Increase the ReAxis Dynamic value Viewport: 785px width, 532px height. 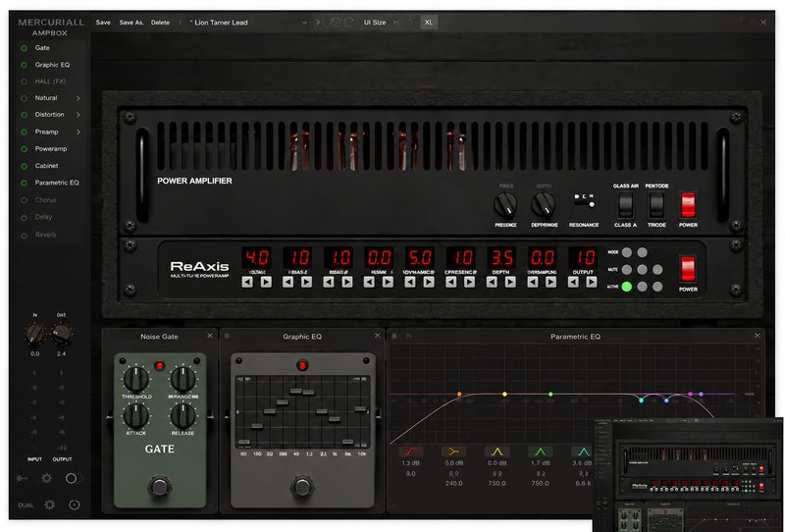click(429, 283)
